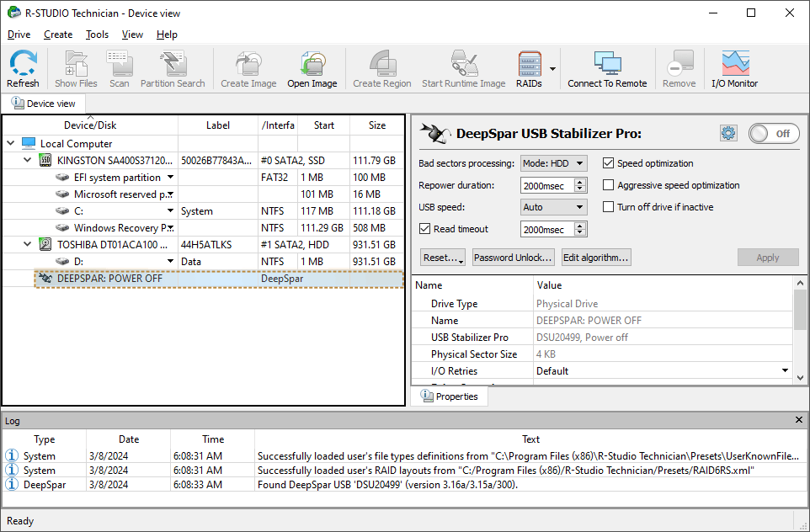The height and width of the screenshot is (532, 810).
Task: Open Bad sectors processing mode dropdown
Action: click(554, 164)
